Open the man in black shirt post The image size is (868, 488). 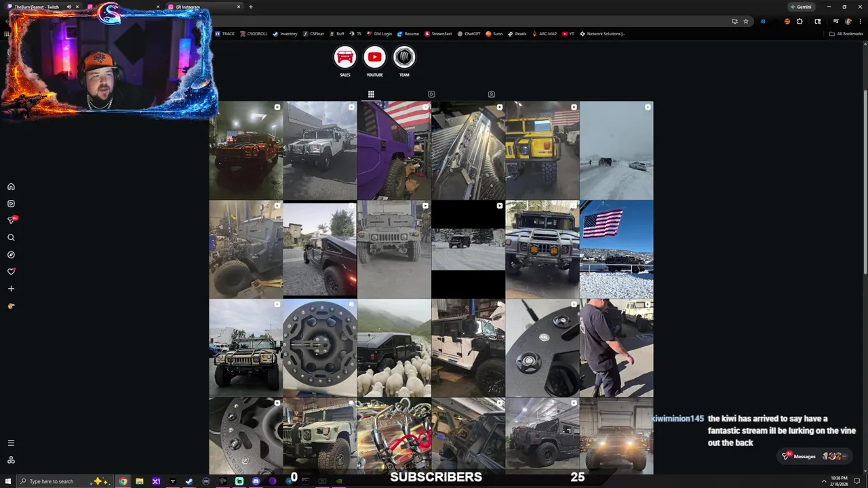pos(616,348)
